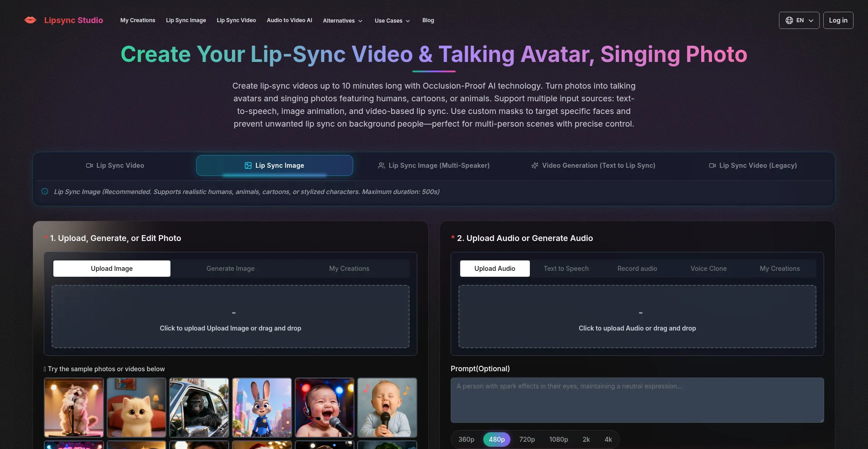
Task: Switch to Record audio tab
Action: [637, 269]
